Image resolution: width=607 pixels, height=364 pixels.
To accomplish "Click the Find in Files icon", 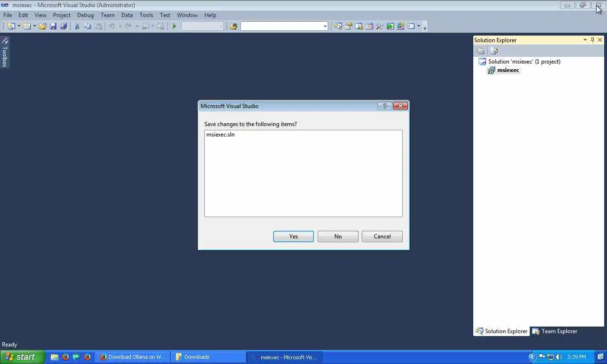I will [x=233, y=26].
